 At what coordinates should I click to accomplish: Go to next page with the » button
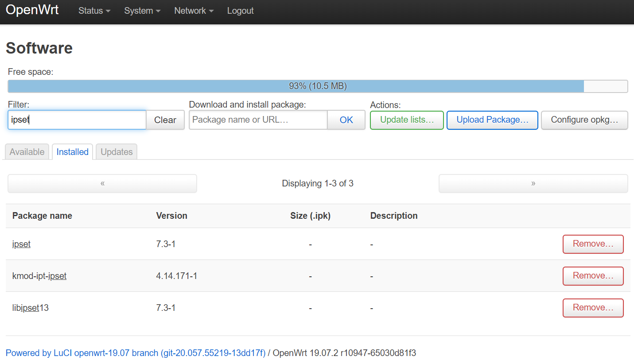point(533,183)
